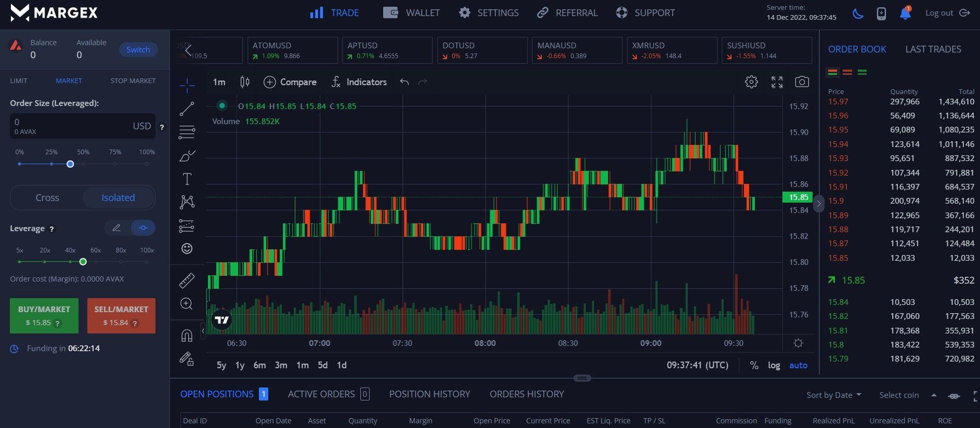Open the notifications bell
The height and width of the screenshot is (428, 980).
coord(905,13)
